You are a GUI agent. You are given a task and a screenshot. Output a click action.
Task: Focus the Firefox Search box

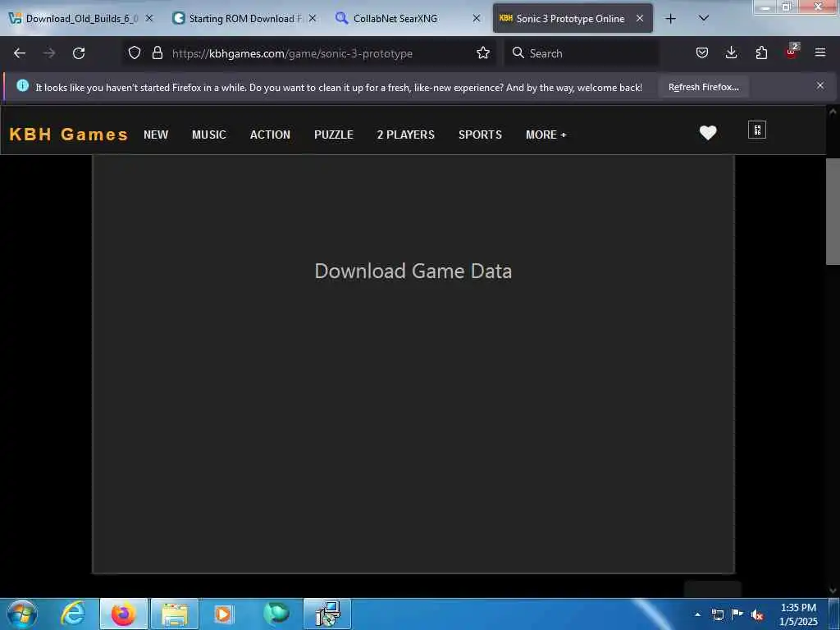coord(581,53)
